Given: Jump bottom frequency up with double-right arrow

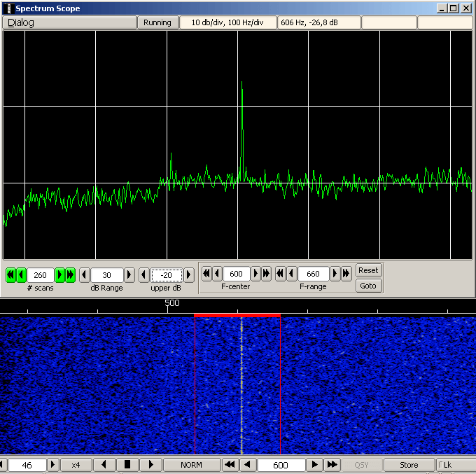Looking at the screenshot, I should [x=332, y=465].
